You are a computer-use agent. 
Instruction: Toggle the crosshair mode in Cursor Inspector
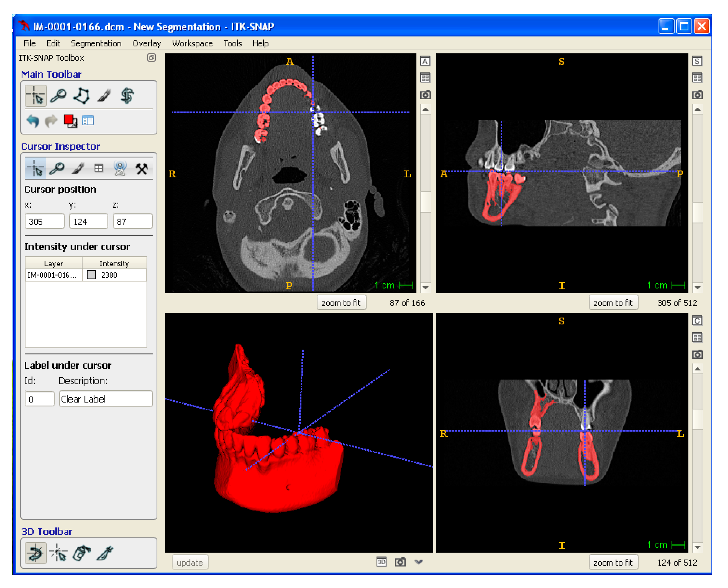click(36, 168)
